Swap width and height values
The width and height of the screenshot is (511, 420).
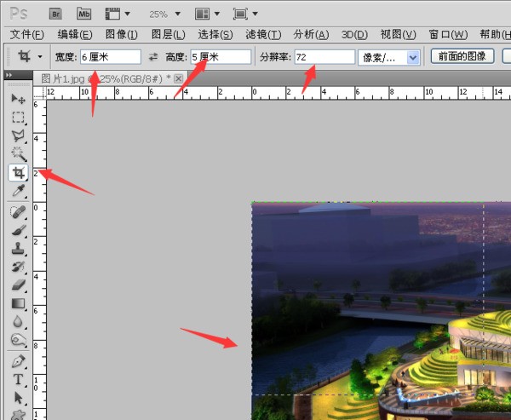pyautogui.click(x=153, y=57)
